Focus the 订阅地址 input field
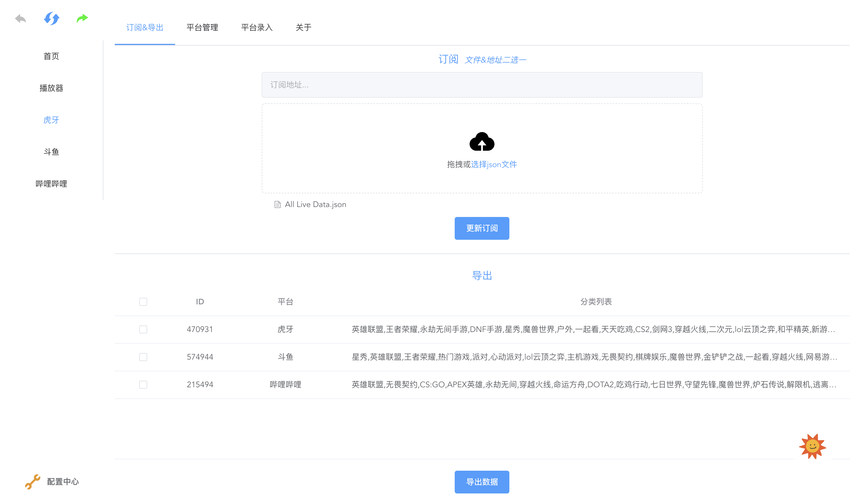Viewport: 861px width, 504px height. tap(482, 85)
